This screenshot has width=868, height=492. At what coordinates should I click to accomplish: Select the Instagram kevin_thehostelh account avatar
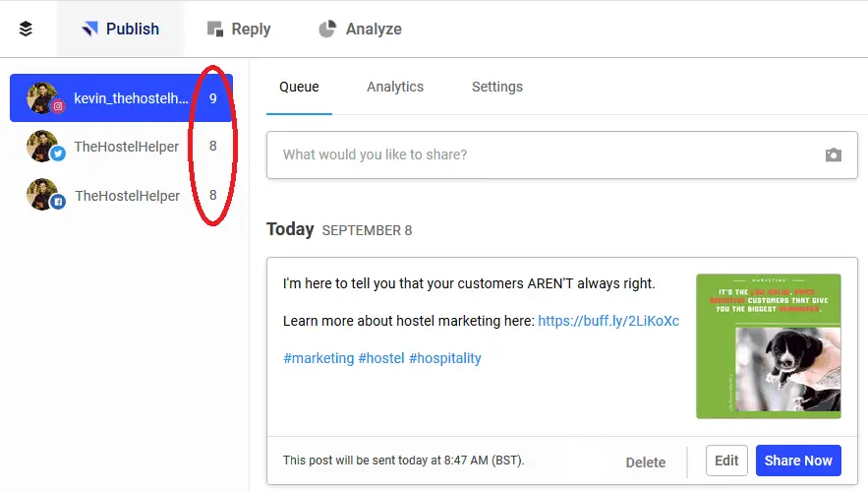tap(44, 98)
